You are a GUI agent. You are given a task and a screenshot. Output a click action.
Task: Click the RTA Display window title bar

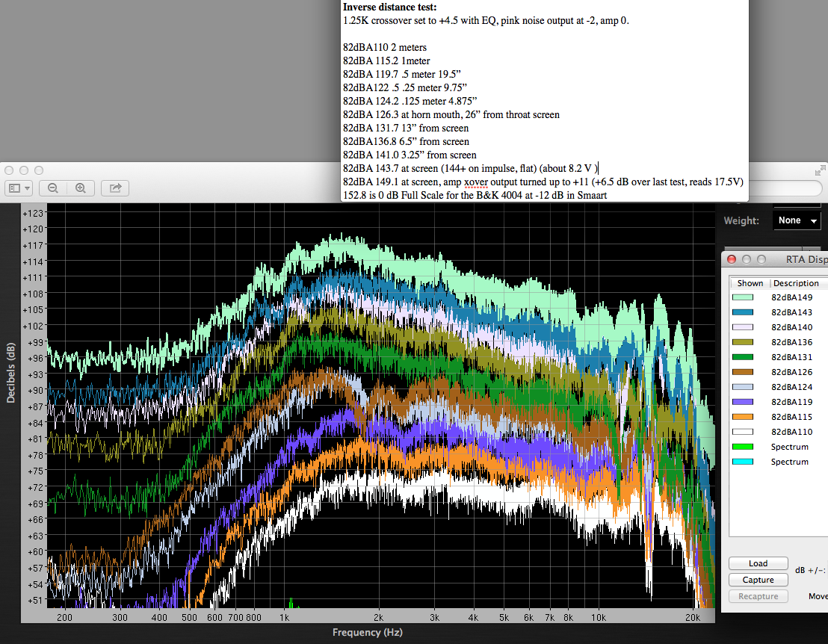[775, 259]
